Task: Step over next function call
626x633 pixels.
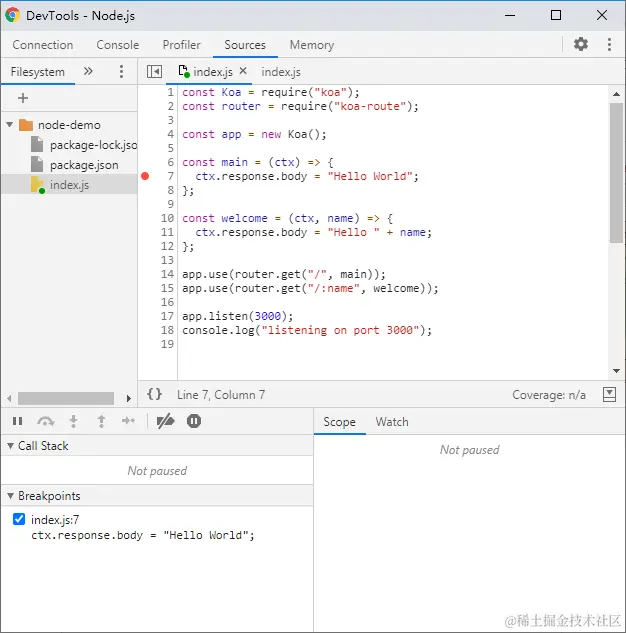Action: tap(46, 421)
